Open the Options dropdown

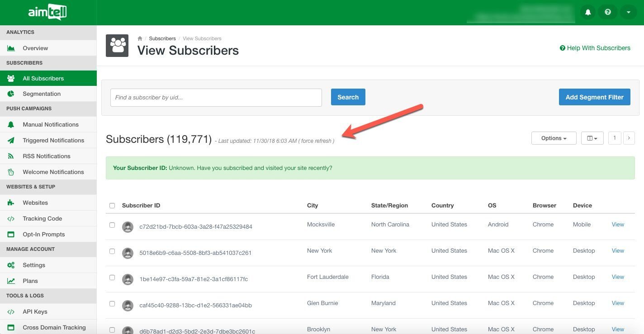point(554,138)
